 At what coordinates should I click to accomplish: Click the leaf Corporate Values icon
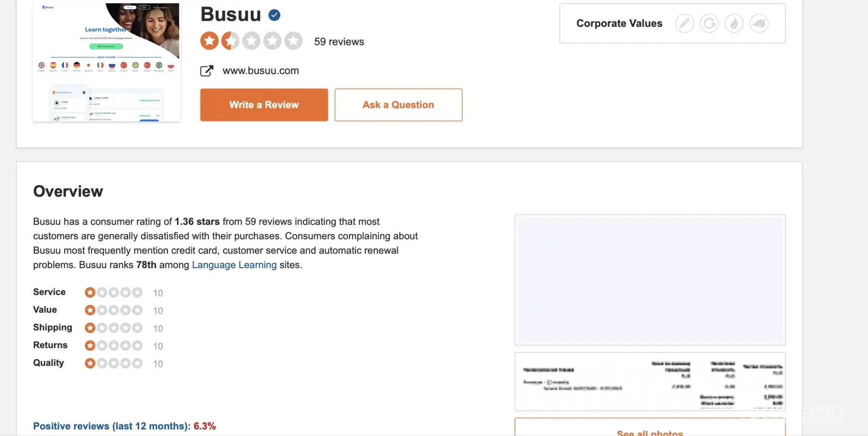click(x=734, y=23)
